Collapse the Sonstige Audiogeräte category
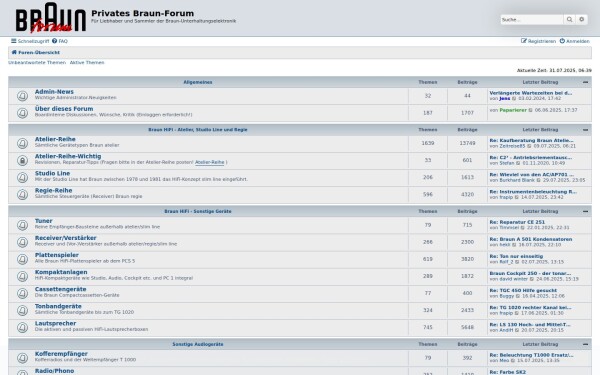This screenshot has width=600, height=375. coord(585,344)
